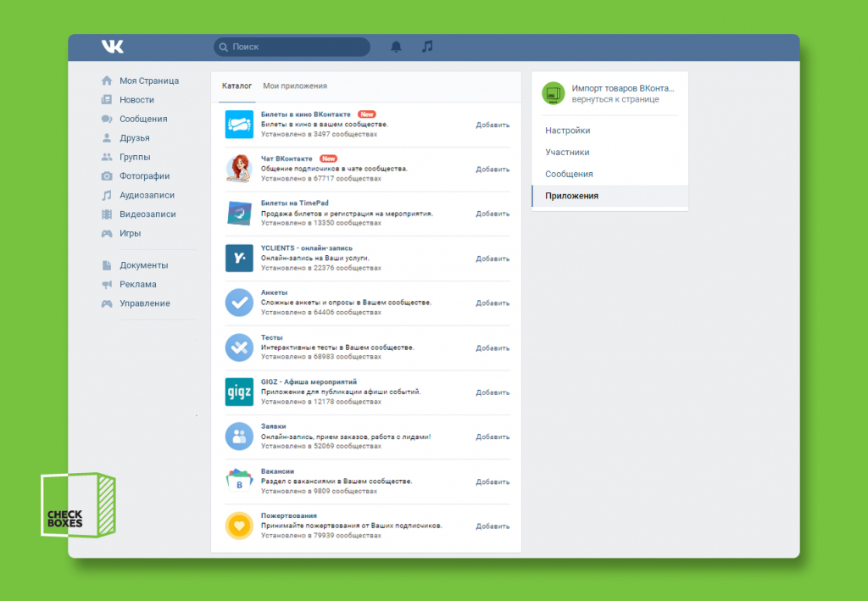Click the megaphone icon beside Реклама

[107, 285]
